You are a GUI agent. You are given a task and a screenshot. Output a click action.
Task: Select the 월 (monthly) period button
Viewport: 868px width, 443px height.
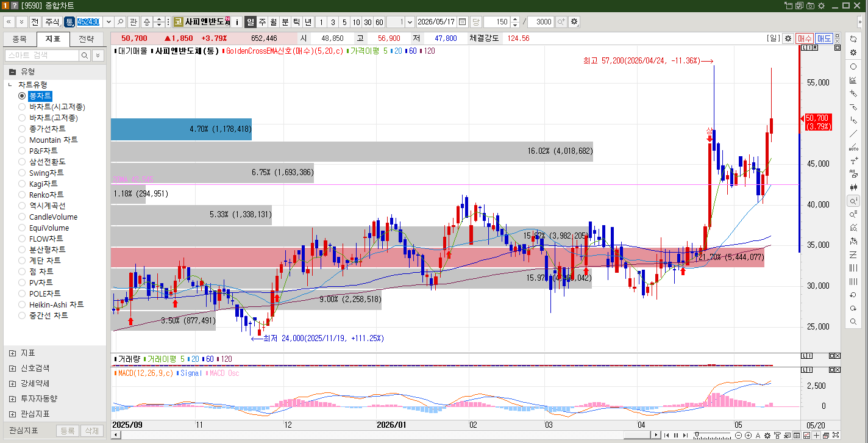pyautogui.click(x=274, y=21)
